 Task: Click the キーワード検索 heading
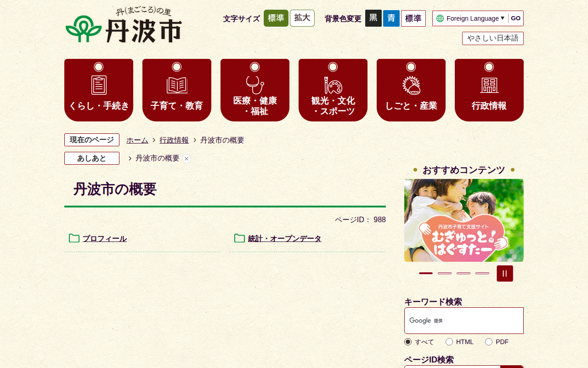[433, 302]
